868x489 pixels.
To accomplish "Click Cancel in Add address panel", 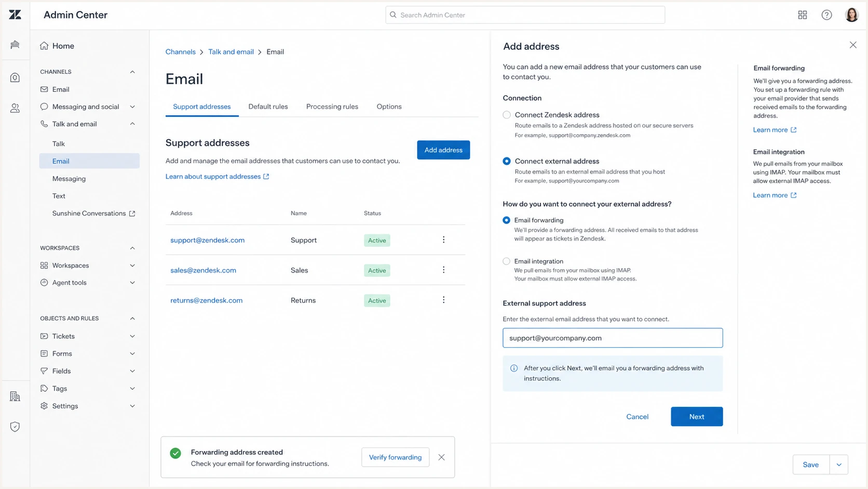I will click(637, 417).
